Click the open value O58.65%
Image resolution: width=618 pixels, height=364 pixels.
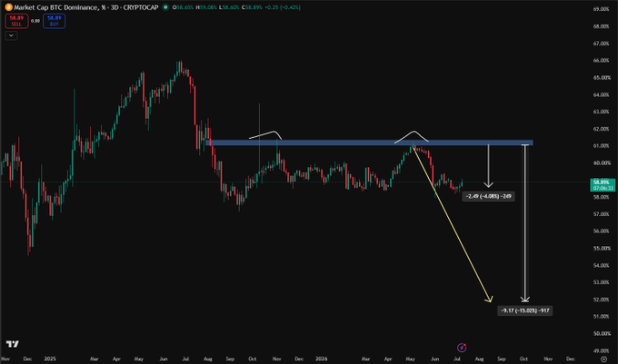click(183, 7)
